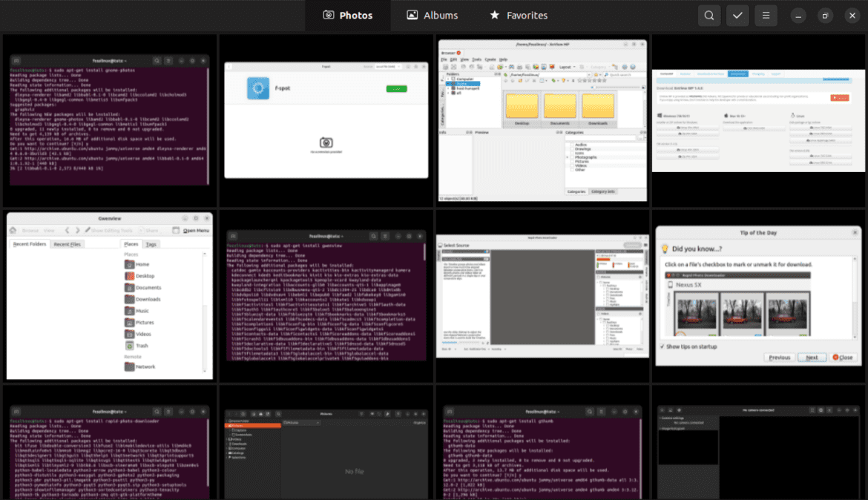This screenshot has width=868, height=500.
Task: Open search with the magnifier icon
Action: [708, 15]
